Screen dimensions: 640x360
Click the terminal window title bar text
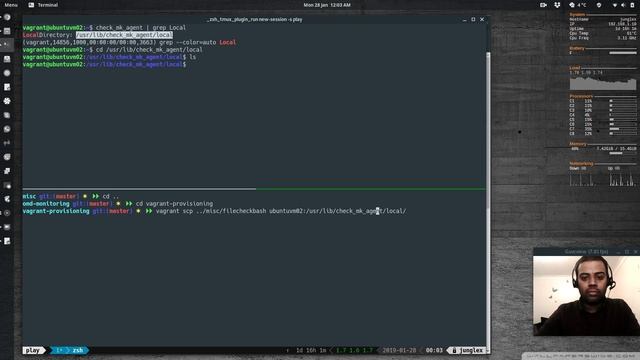255,19
